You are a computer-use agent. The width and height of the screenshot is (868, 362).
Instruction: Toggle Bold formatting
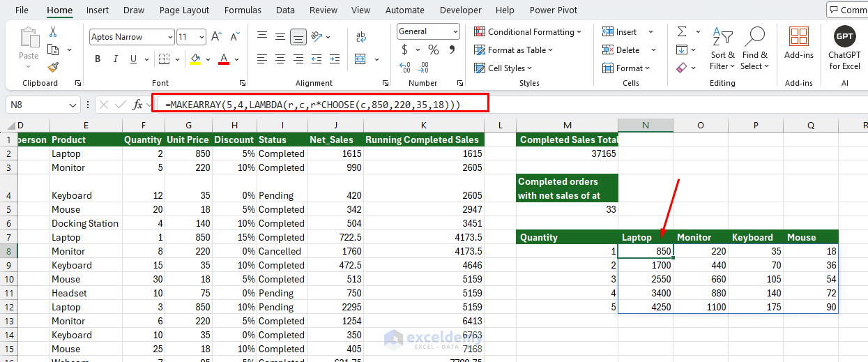point(98,59)
